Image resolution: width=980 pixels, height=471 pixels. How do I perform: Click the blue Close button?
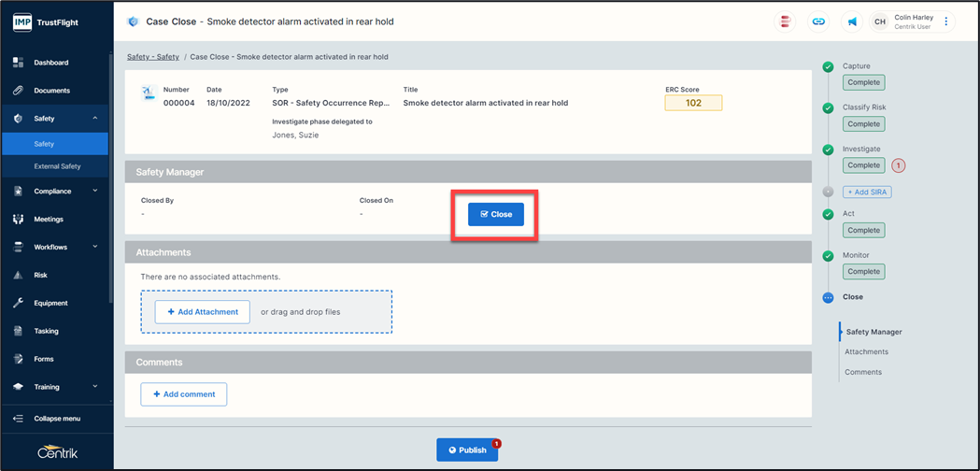(496, 214)
